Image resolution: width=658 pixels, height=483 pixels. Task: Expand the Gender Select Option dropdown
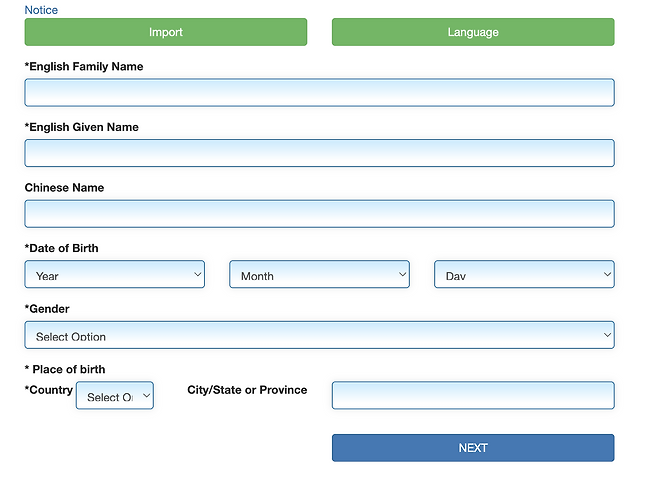pyautogui.click(x=319, y=336)
